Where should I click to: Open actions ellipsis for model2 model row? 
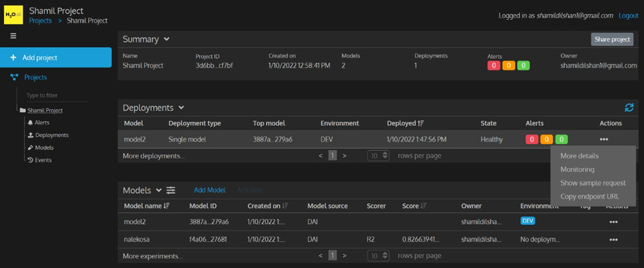point(613,222)
